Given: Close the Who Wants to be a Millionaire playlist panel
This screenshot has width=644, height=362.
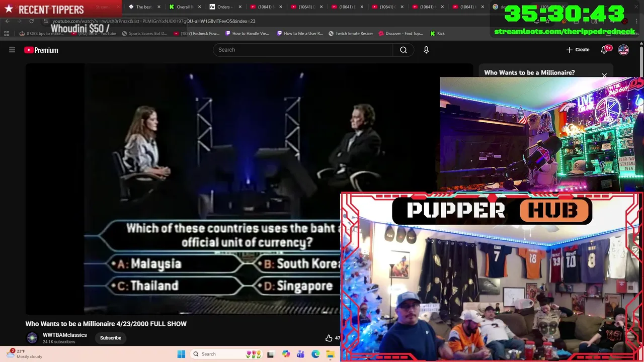Looking at the screenshot, I should (x=604, y=76).
